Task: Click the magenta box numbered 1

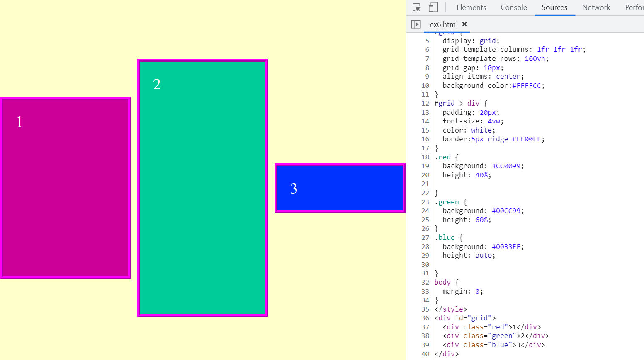Action: (x=66, y=188)
